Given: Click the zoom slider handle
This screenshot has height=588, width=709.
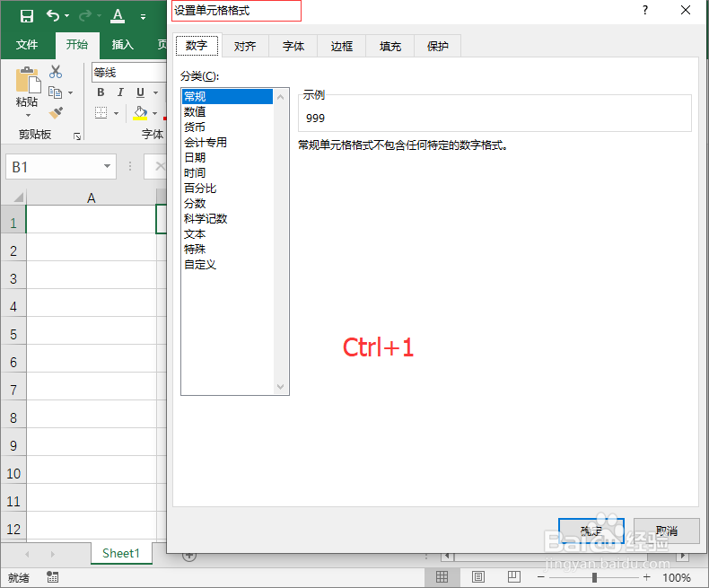Looking at the screenshot, I should click(x=594, y=577).
